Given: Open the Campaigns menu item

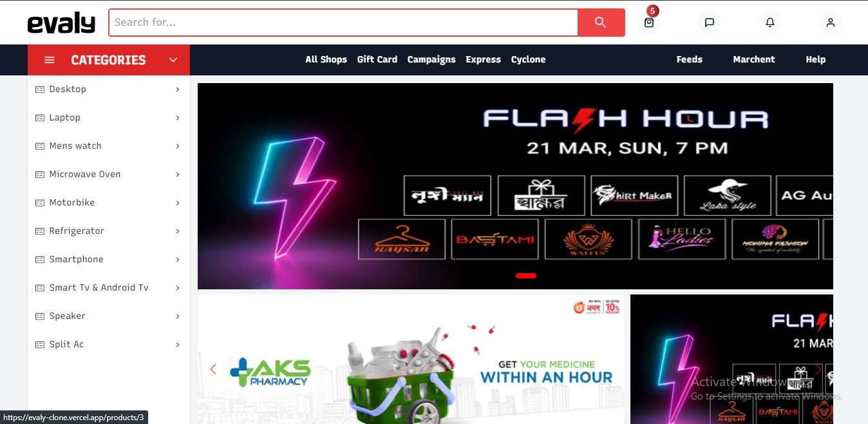Looking at the screenshot, I should pyautogui.click(x=431, y=59).
